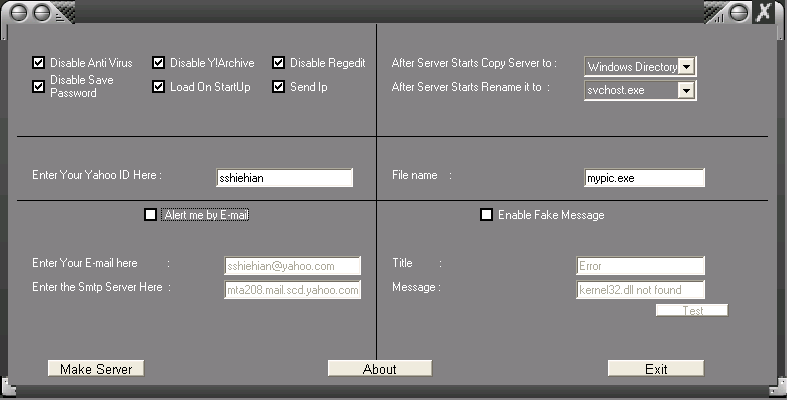787x400 pixels.
Task: Close the window with the X icon
Action: pos(765,12)
